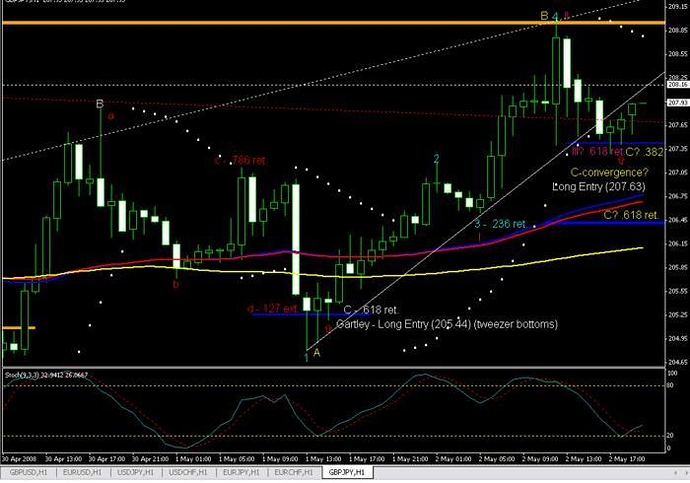
Task: Select the 'C-convergence?' chart label
Action: click(x=609, y=172)
